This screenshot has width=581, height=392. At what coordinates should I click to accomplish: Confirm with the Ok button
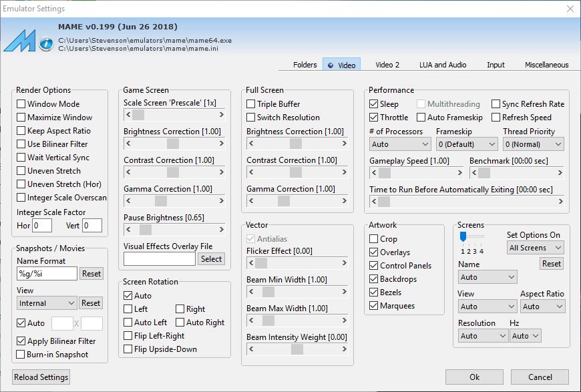(474, 377)
